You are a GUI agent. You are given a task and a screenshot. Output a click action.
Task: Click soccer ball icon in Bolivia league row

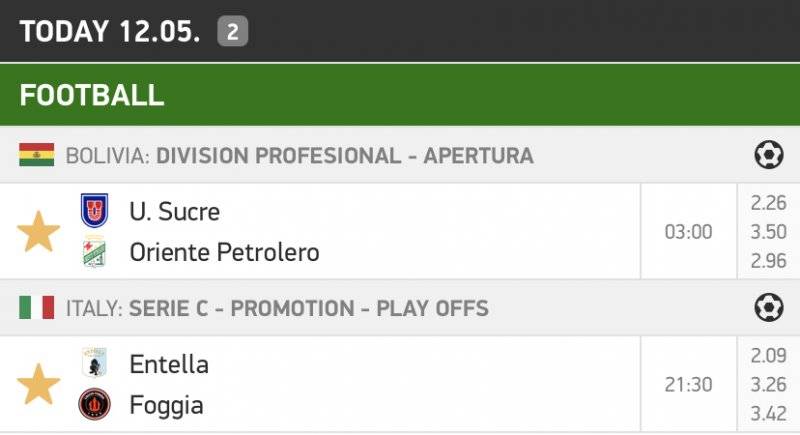(768, 155)
